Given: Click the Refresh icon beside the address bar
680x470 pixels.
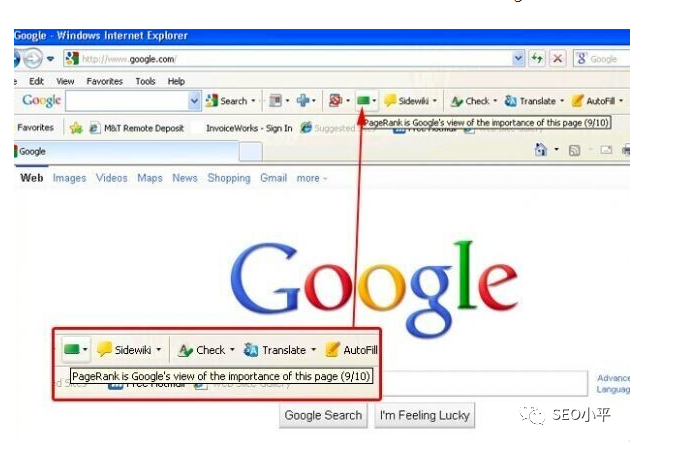Looking at the screenshot, I should (537, 59).
